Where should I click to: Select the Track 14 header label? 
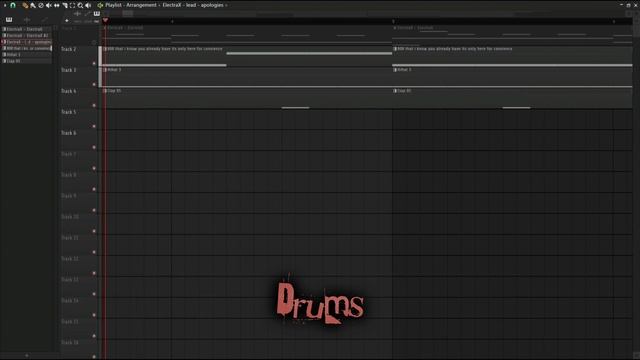pyautogui.click(x=70, y=301)
